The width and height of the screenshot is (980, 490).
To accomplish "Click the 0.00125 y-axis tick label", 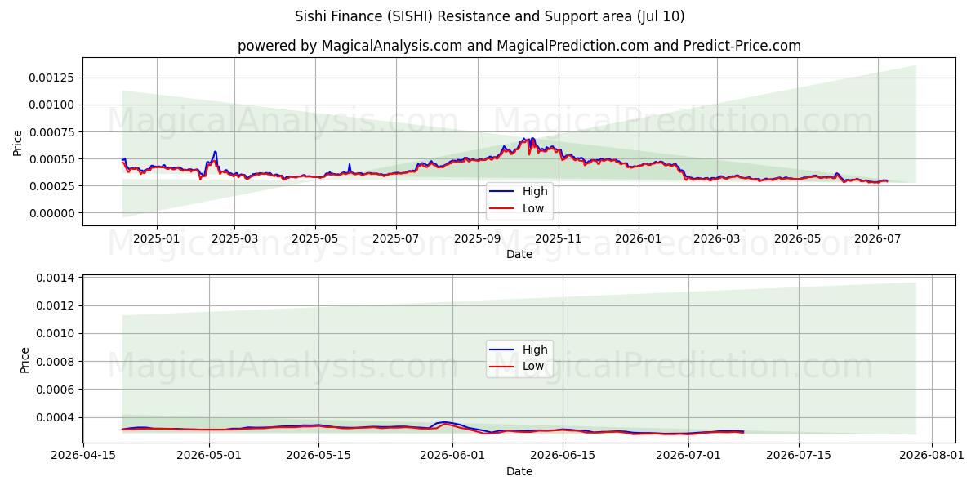I will 51,78.
